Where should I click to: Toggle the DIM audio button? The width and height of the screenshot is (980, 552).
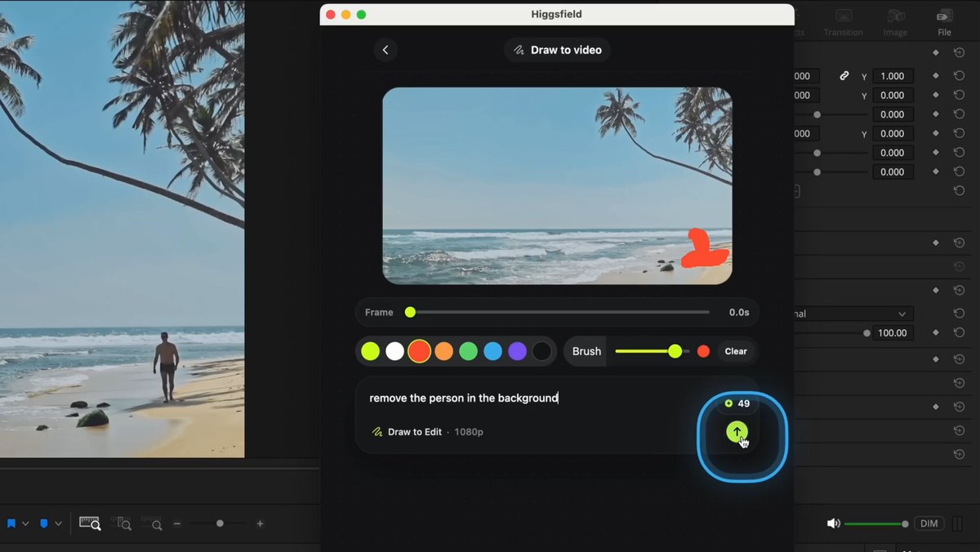coord(929,523)
